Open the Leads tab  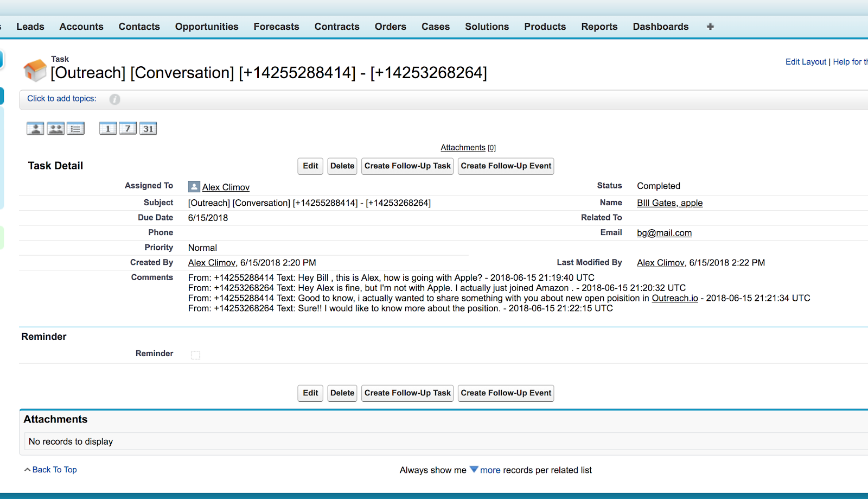[x=30, y=27]
